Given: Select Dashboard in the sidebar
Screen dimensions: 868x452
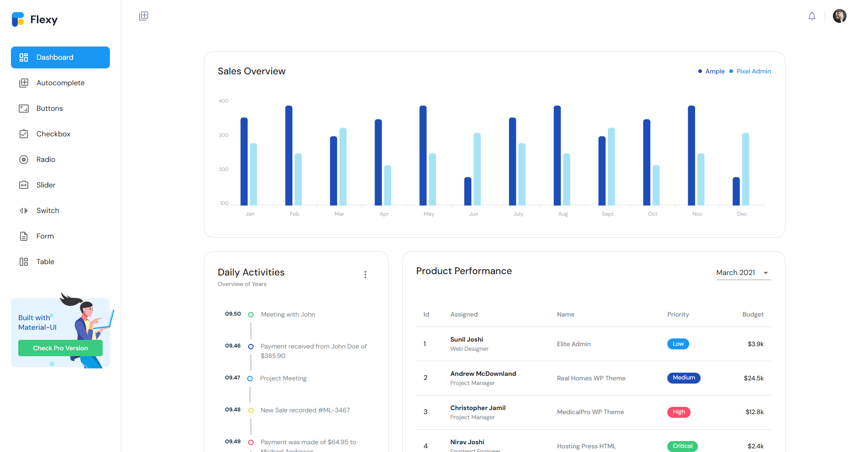Looking at the screenshot, I should [x=60, y=57].
